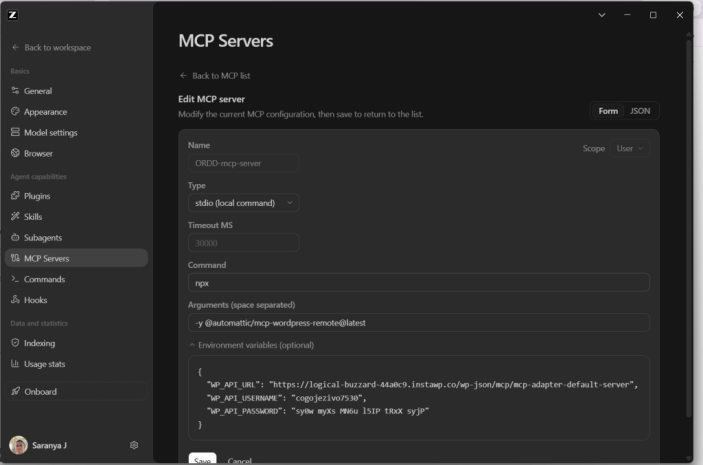703x465 pixels.
Task: Click the Appearance palette icon
Action: click(15, 111)
